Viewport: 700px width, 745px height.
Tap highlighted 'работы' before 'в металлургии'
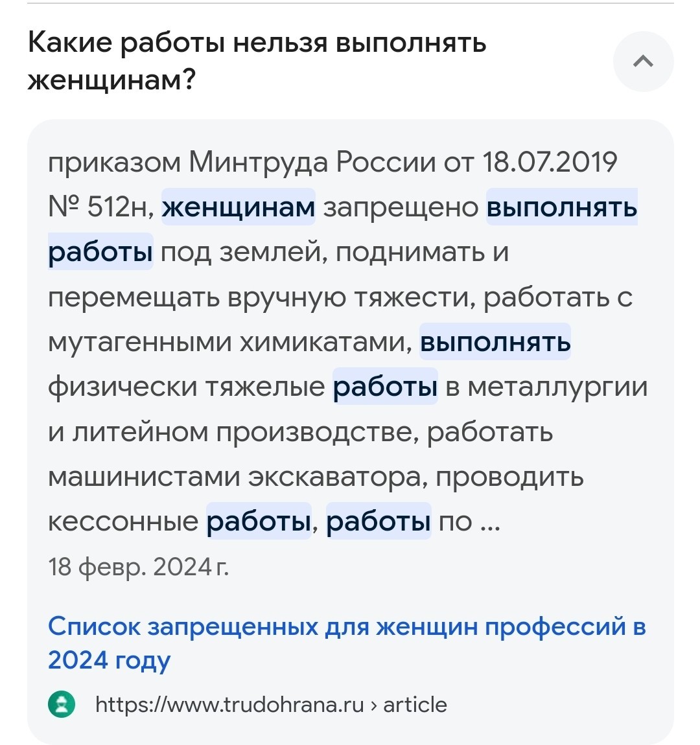385,386
